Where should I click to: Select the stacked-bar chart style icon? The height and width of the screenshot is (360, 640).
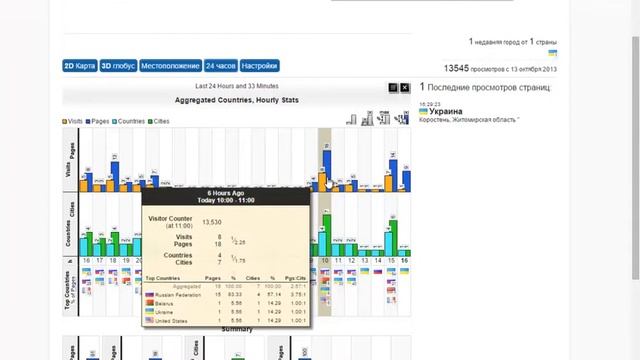click(367, 118)
